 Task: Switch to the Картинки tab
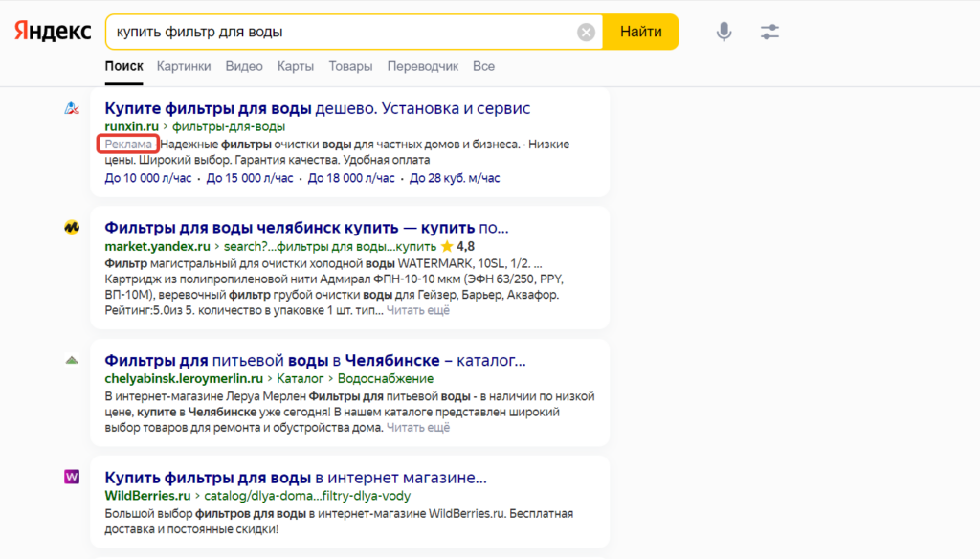point(184,66)
